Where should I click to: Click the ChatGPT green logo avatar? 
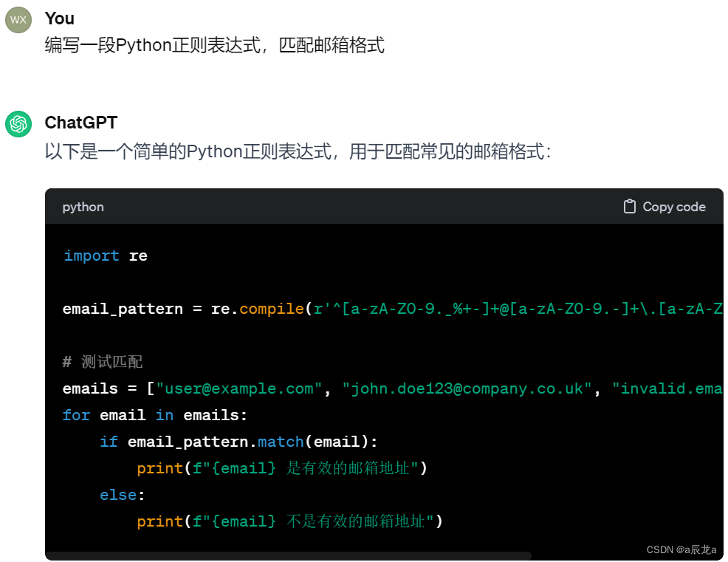point(18,123)
